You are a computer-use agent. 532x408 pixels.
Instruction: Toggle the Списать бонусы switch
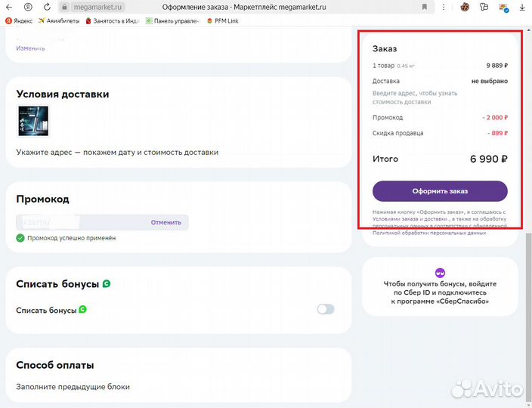[326, 309]
